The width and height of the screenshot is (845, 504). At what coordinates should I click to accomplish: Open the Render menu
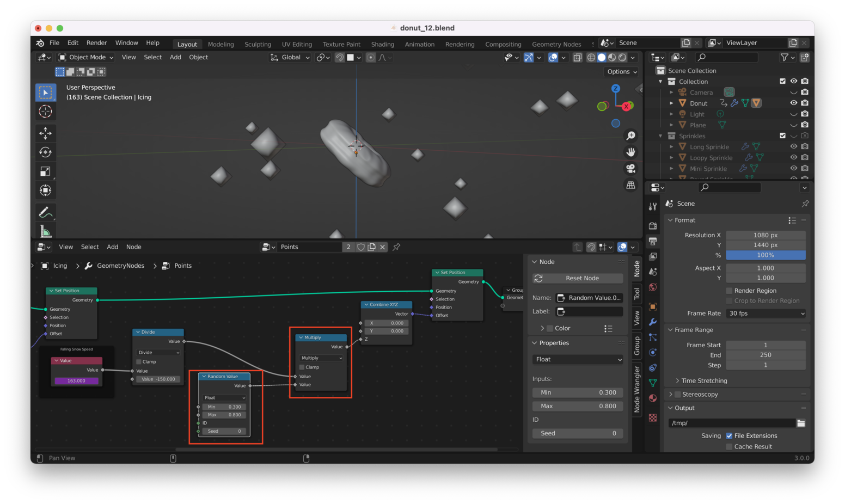pyautogui.click(x=96, y=43)
